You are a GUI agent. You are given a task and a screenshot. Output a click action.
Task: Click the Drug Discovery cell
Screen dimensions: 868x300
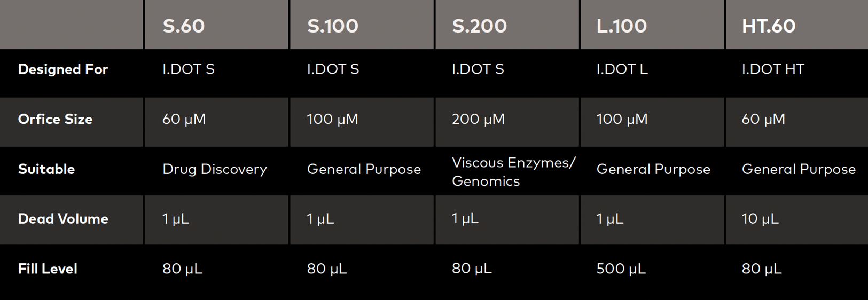(x=214, y=169)
